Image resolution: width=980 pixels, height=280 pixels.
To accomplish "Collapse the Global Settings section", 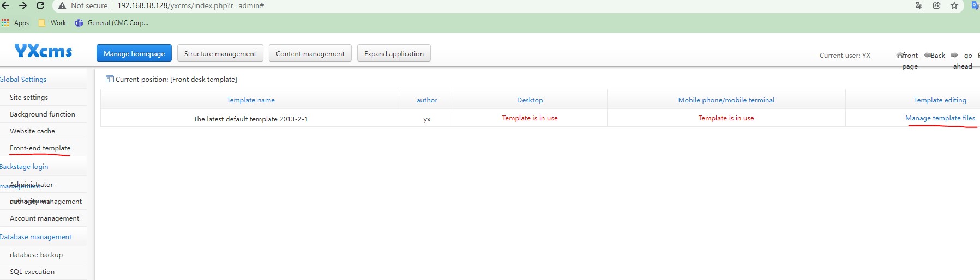I will [23, 79].
